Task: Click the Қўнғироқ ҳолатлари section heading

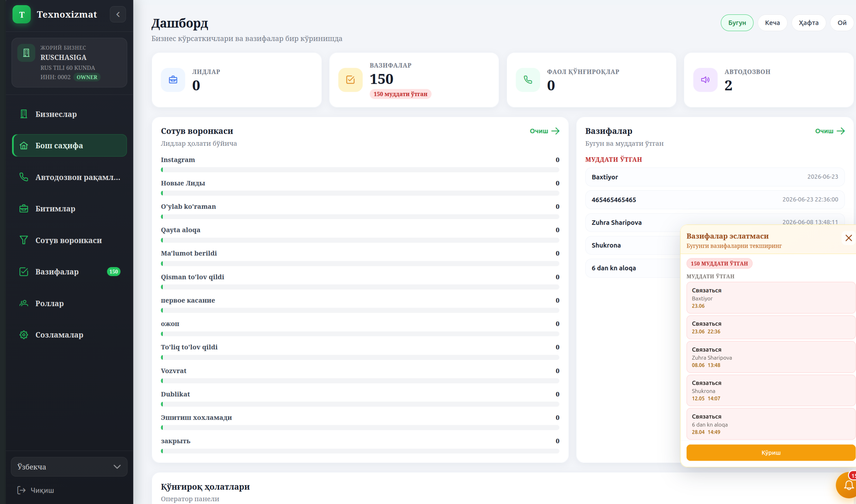Action: (x=205, y=487)
